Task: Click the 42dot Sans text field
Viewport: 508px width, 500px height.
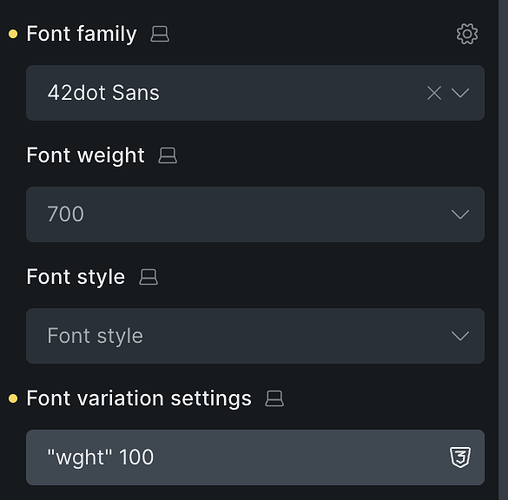Action: 255,93
